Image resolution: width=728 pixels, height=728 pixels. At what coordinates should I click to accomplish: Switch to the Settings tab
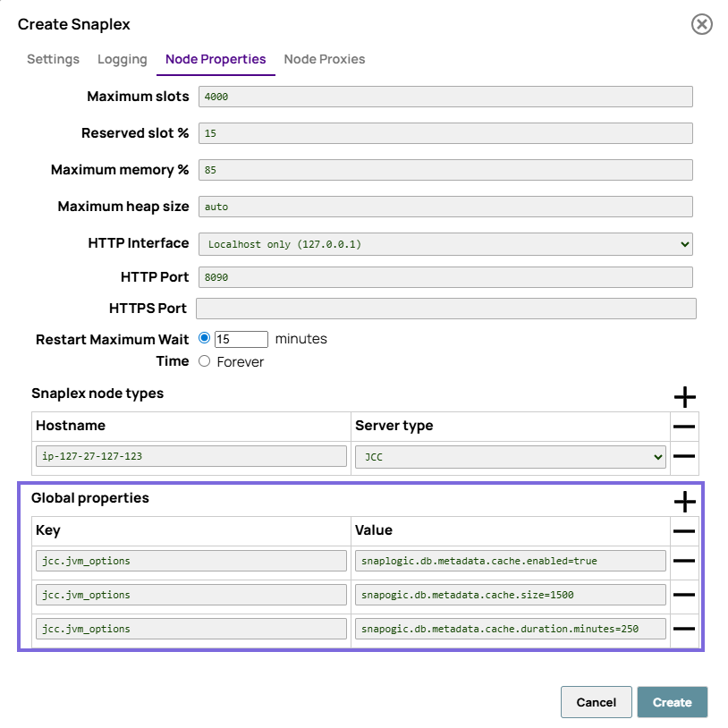[x=52, y=59]
